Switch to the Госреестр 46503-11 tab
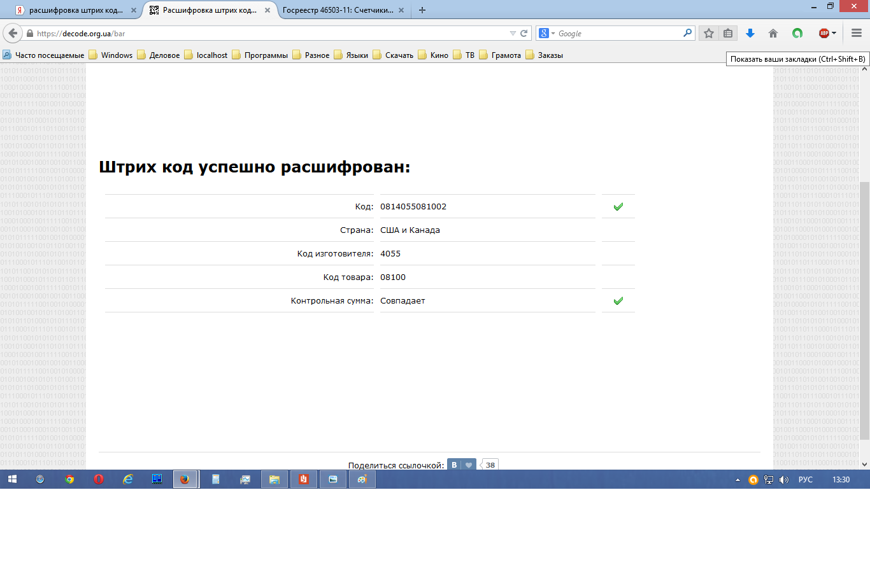Viewport: 870px width, 588px height. tap(338, 10)
